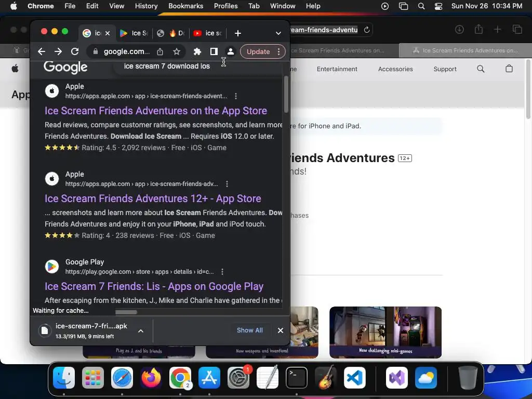The height and width of the screenshot is (399, 532).
Task: Bookmark this page with the star icon
Action: 177,51
